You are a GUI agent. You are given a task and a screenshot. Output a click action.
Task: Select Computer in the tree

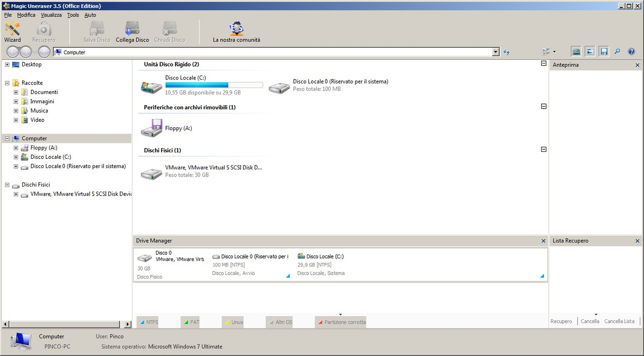click(34, 139)
